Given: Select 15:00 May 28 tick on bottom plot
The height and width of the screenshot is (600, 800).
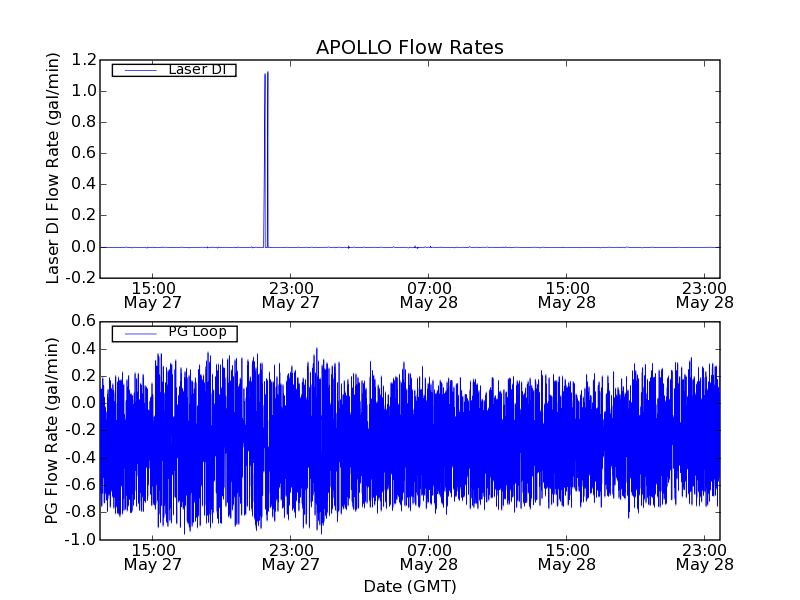Looking at the screenshot, I should 567,557.
